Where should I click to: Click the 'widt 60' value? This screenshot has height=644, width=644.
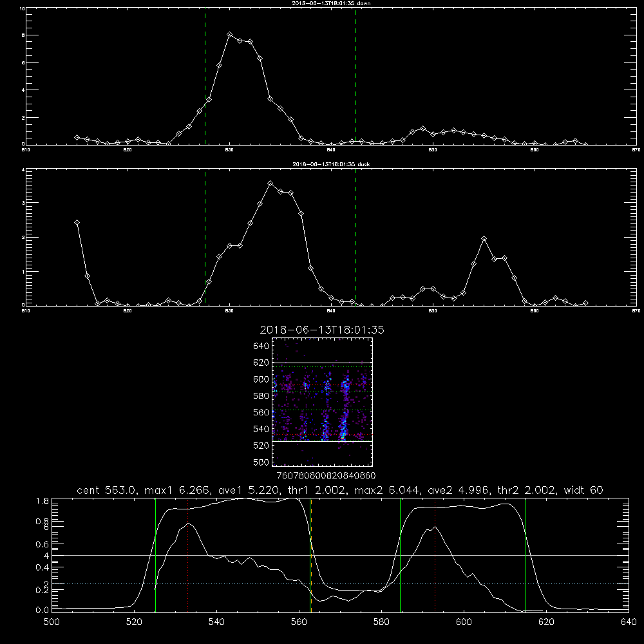583,490
